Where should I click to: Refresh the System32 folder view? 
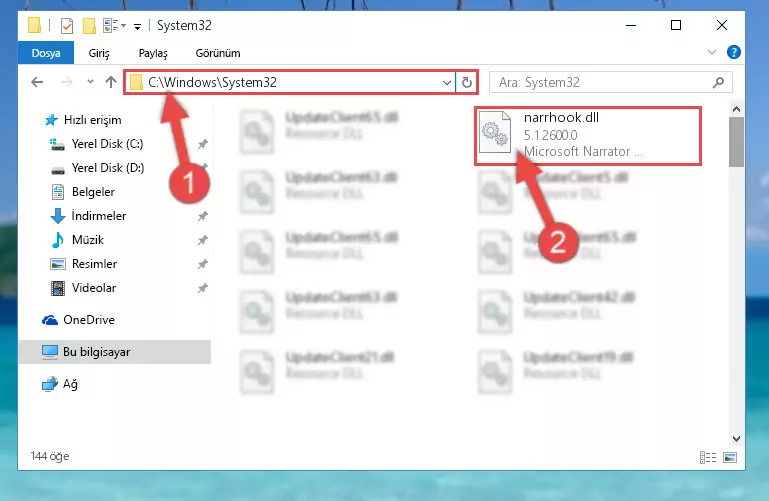point(466,82)
